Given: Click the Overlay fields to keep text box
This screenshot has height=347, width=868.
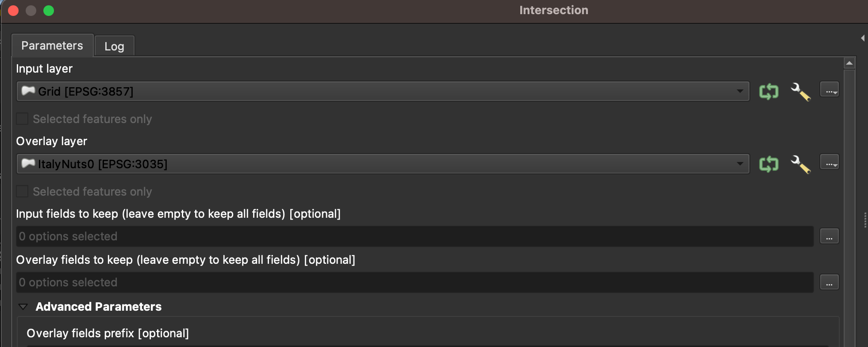Looking at the screenshot, I should click(415, 282).
